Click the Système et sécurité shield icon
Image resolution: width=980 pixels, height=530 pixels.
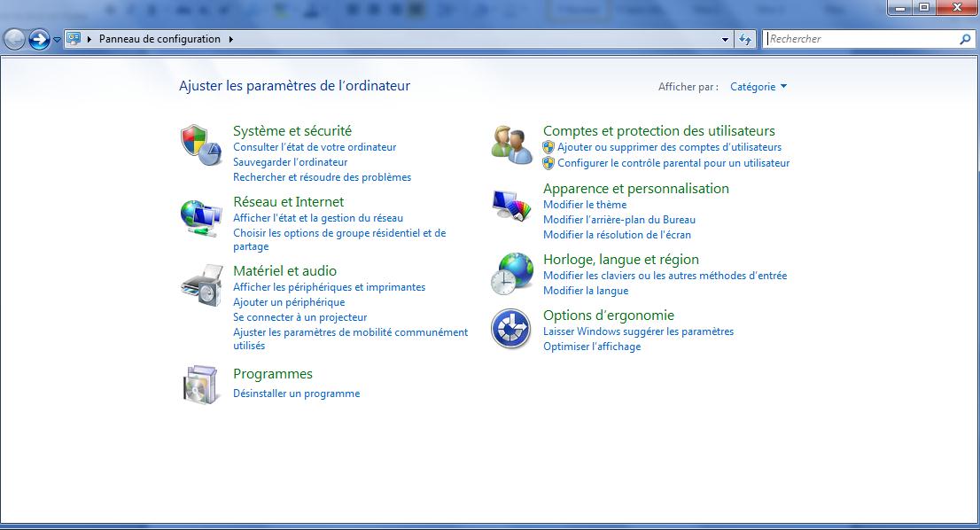pyautogui.click(x=200, y=144)
